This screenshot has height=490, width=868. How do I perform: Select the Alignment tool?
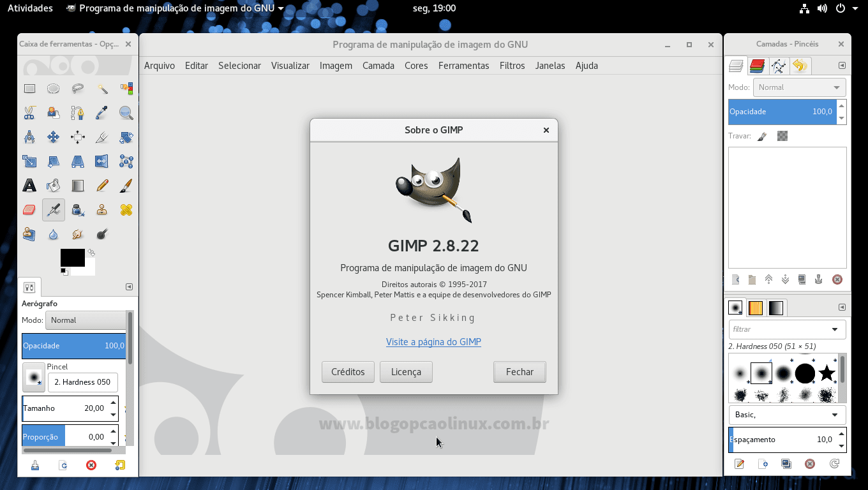coord(78,137)
